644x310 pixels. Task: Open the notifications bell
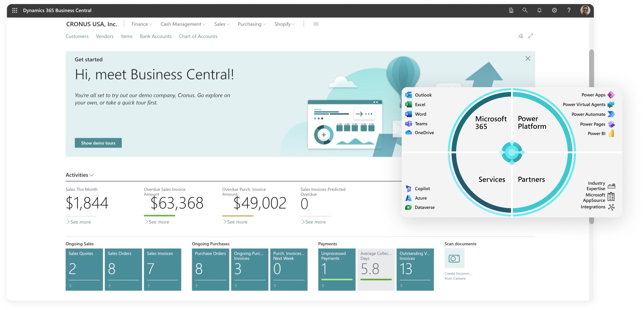pos(539,10)
